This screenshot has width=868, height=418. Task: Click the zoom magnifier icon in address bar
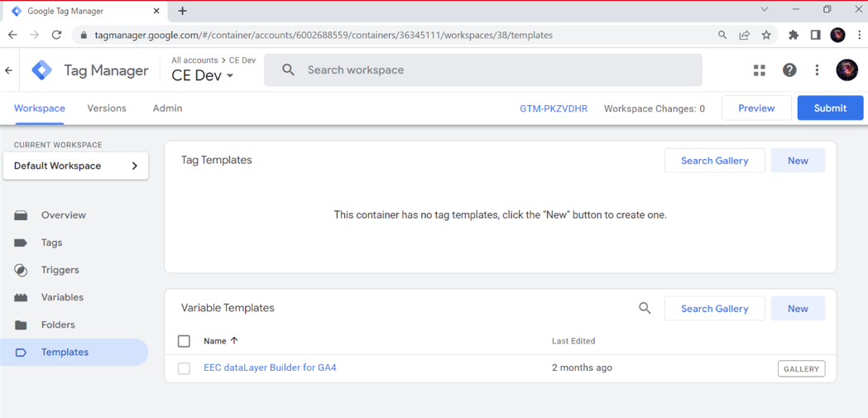722,35
